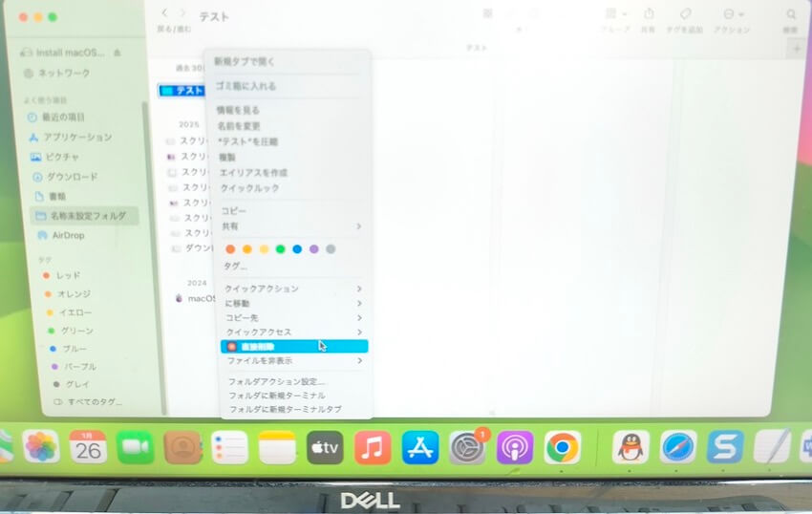Open System Settings with badge in Dock
The height and width of the screenshot is (514, 812).
pyautogui.click(x=467, y=447)
